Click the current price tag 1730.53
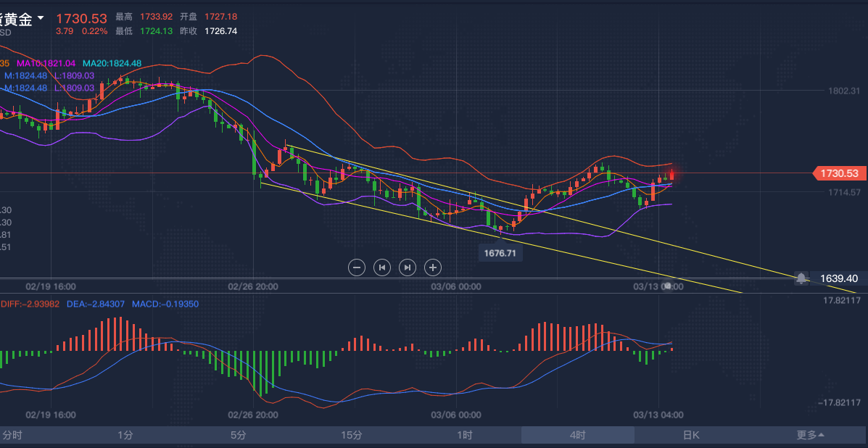The image size is (868, 448). (840, 173)
